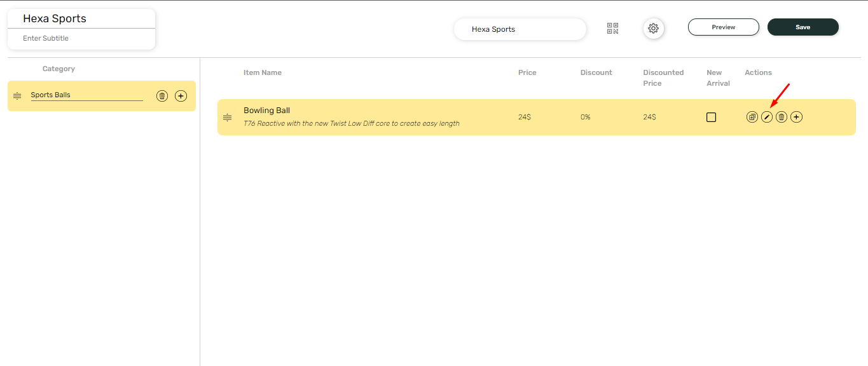Duplicate the Bowling Ball item
The image size is (868, 366).
[752, 117]
